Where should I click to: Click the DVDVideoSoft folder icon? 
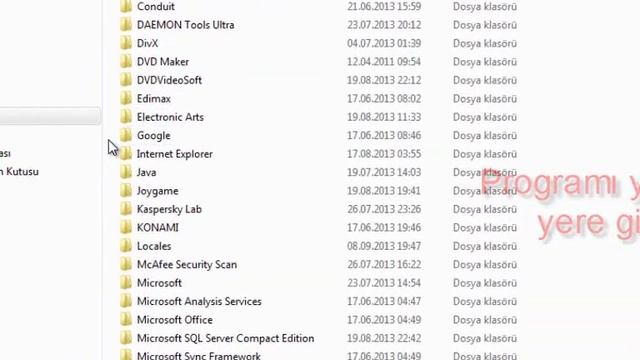[x=126, y=80]
